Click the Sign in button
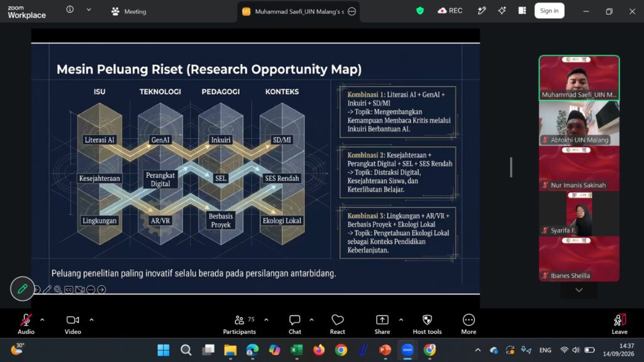 coord(549,11)
